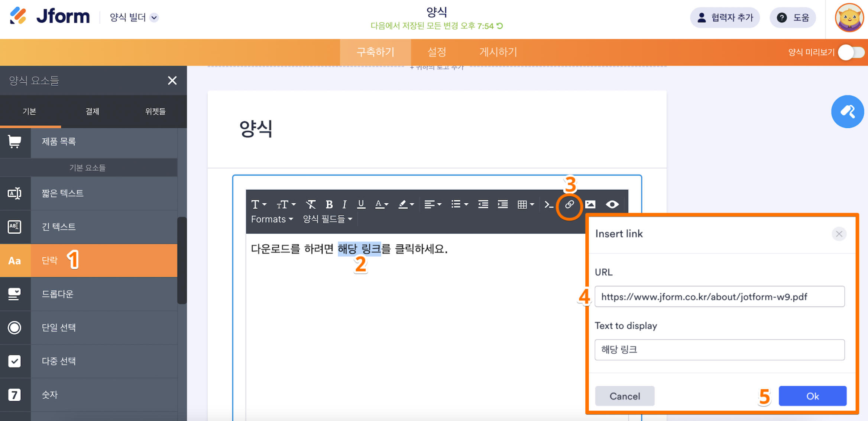The height and width of the screenshot is (421, 868).
Task: Click the increase indent icon
Action: [502, 205]
